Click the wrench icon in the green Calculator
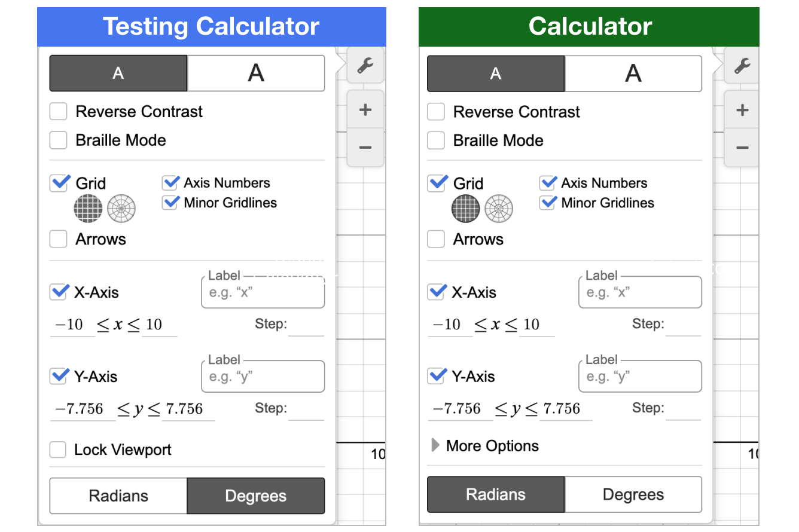This screenshot has height=532, width=799. pos(742,65)
